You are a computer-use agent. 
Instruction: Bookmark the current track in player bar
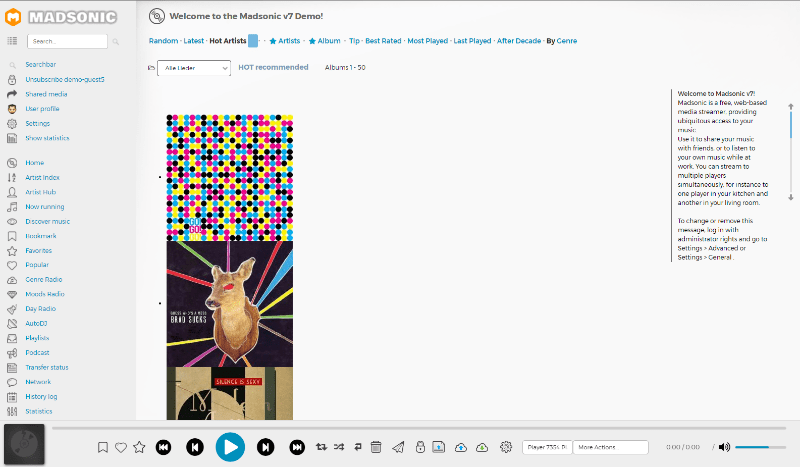coord(103,448)
